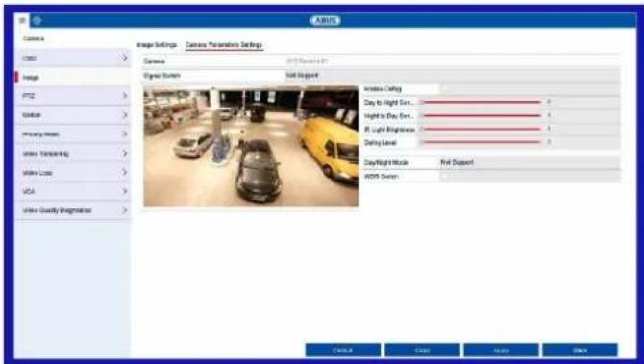Open Video Loss settings
The width and height of the screenshot is (644, 364).
click(73, 172)
